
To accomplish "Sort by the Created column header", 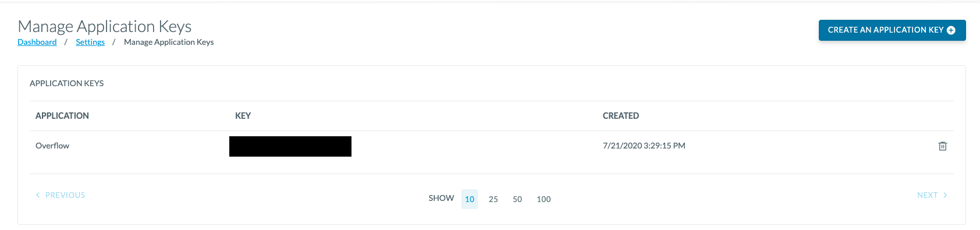I will click(621, 116).
